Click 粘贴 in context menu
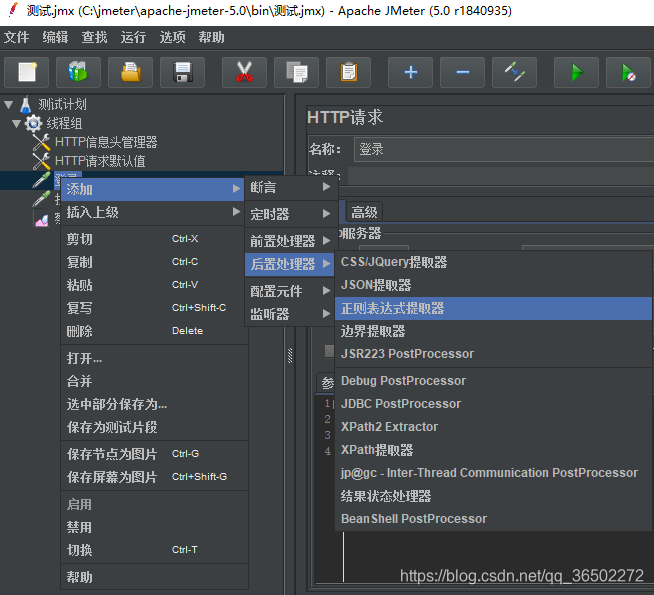 [154, 285]
